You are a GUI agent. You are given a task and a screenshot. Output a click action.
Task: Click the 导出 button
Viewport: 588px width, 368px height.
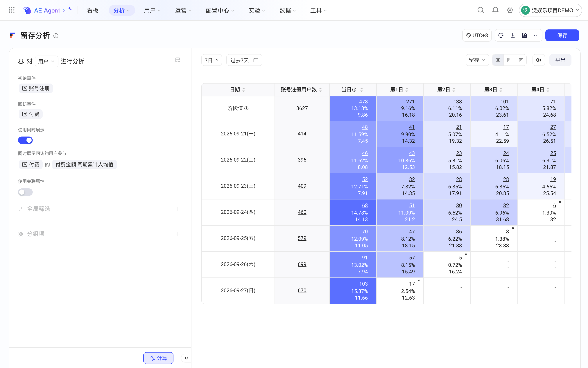(560, 60)
